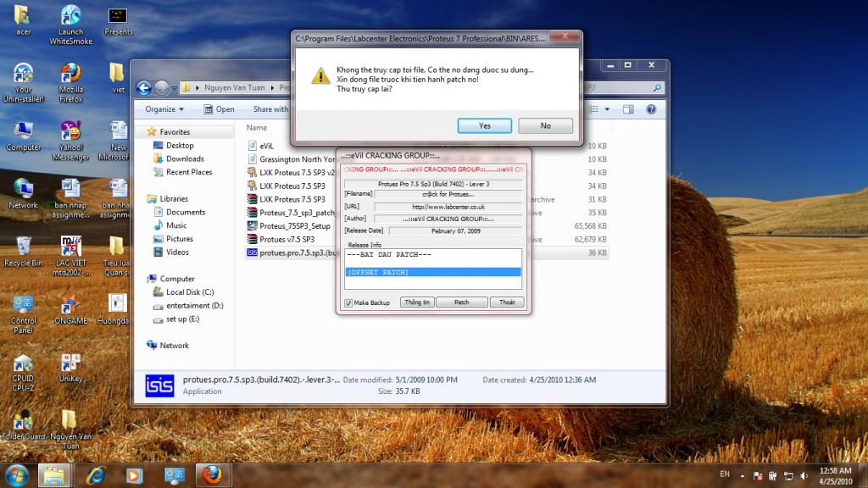Image resolution: width=868 pixels, height=488 pixels.
Task: Open UniKey desktop icon
Action: (x=70, y=368)
